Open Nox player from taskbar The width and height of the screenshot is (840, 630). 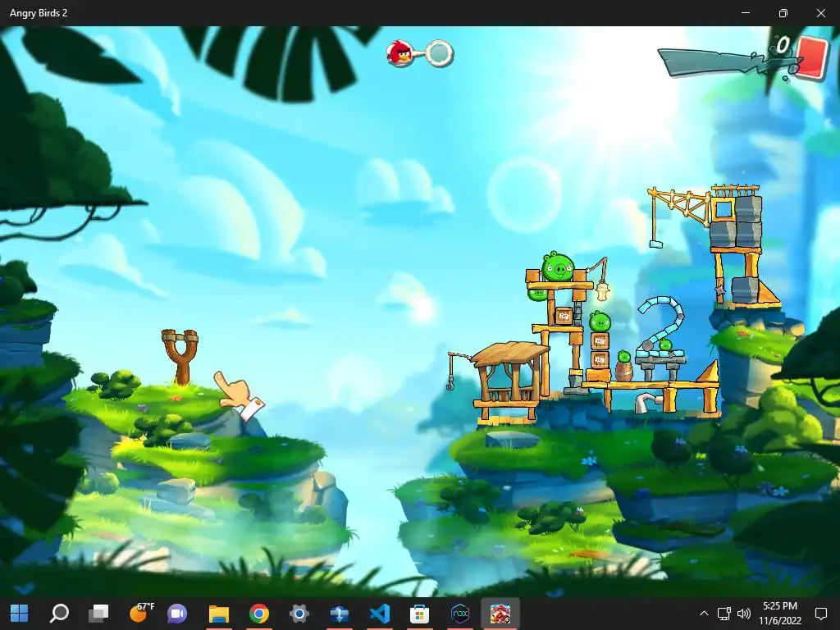(460, 614)
